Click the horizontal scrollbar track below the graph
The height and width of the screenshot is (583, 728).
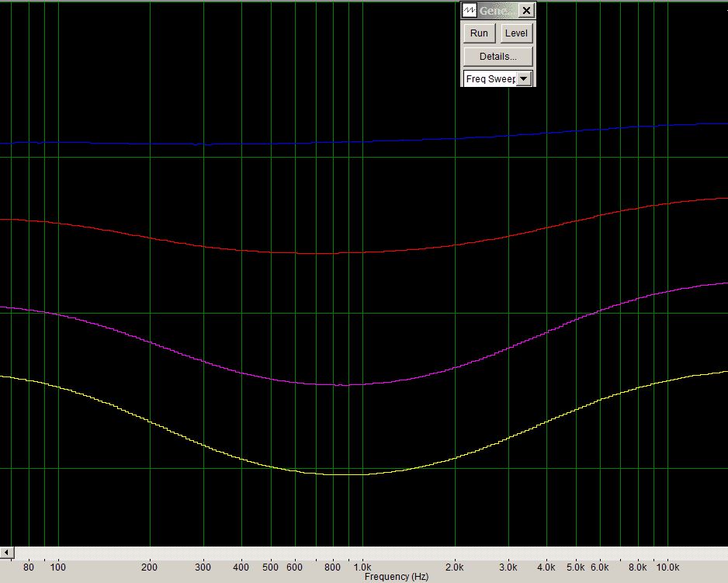click(371, 553)
